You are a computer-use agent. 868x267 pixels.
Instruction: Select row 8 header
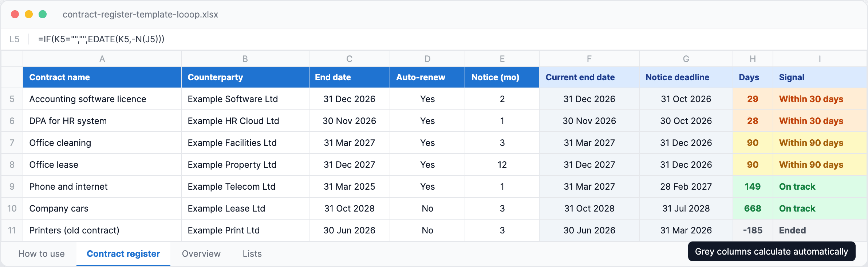[x=12, y=165]
